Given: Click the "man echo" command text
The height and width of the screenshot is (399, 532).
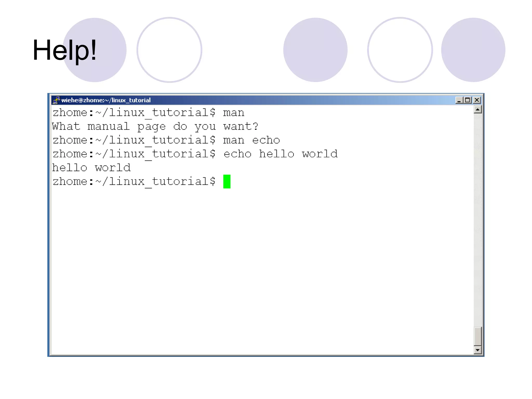Looking at the screenshot, I should (x=251, y=140).
